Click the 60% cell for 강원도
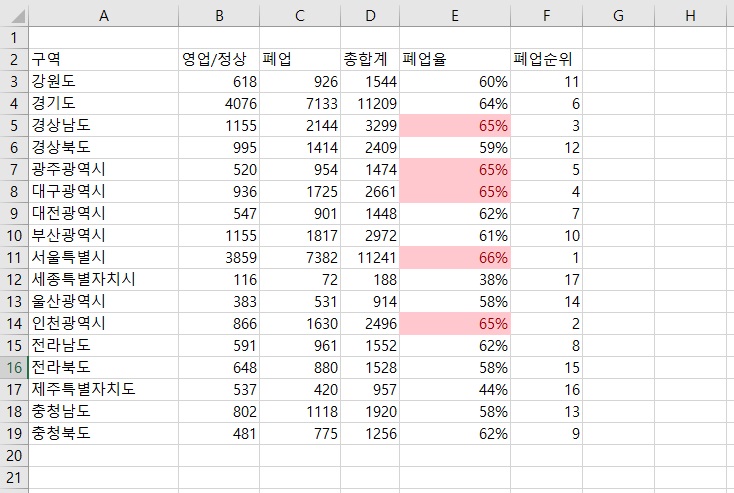734x493 pixels. (x=455, y=81)
